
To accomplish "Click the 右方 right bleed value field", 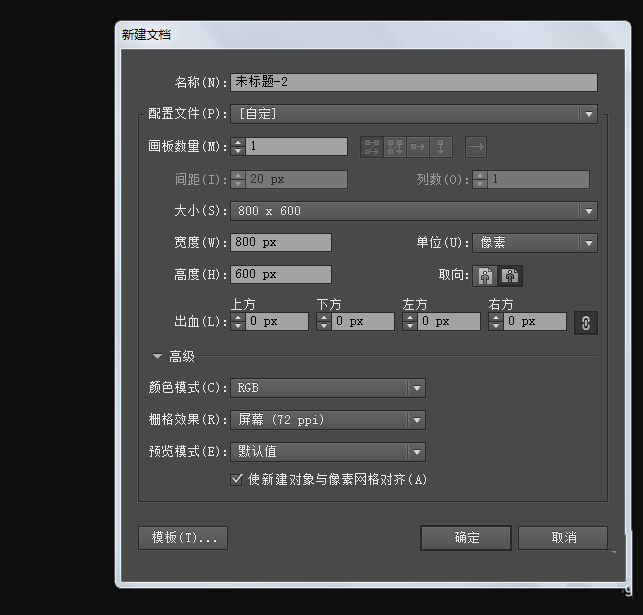I will click(535, 321).
